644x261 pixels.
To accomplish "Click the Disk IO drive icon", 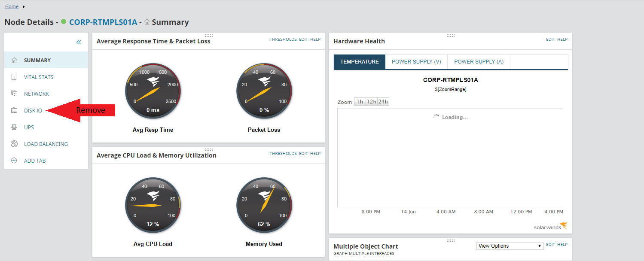I will click(14, 110).
